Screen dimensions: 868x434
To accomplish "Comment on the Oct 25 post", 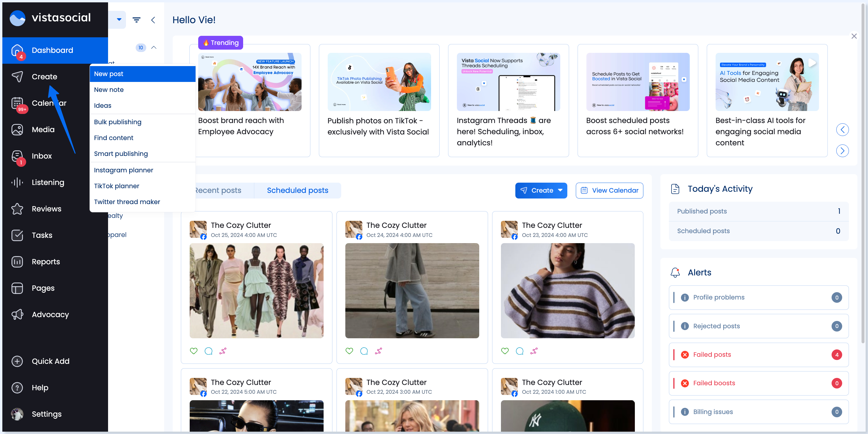I will coord(208,351).
